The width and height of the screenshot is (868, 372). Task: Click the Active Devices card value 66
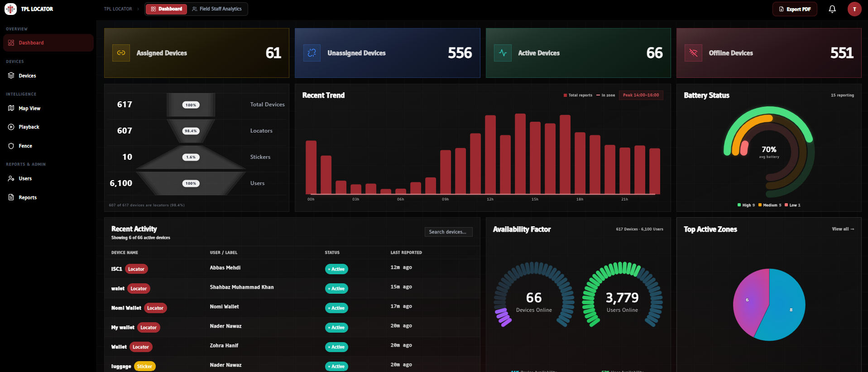tap(655, 53)
